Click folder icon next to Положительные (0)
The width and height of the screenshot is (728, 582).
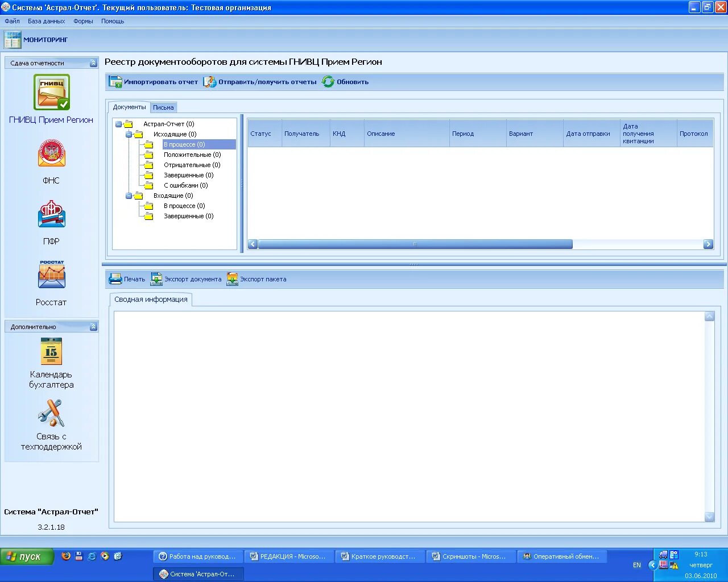click(x=149, y=155)
